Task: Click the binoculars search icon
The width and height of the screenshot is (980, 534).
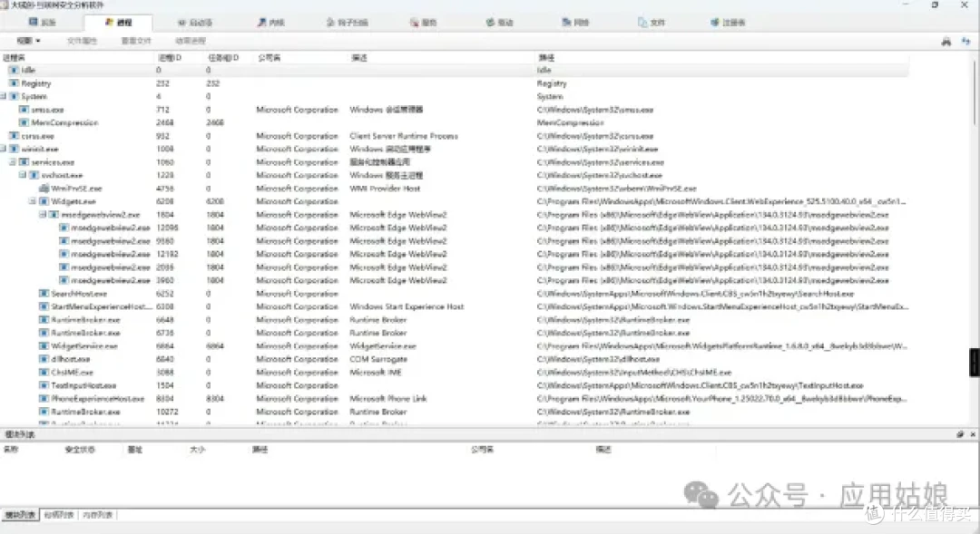Action: click(x=946, y=41)
